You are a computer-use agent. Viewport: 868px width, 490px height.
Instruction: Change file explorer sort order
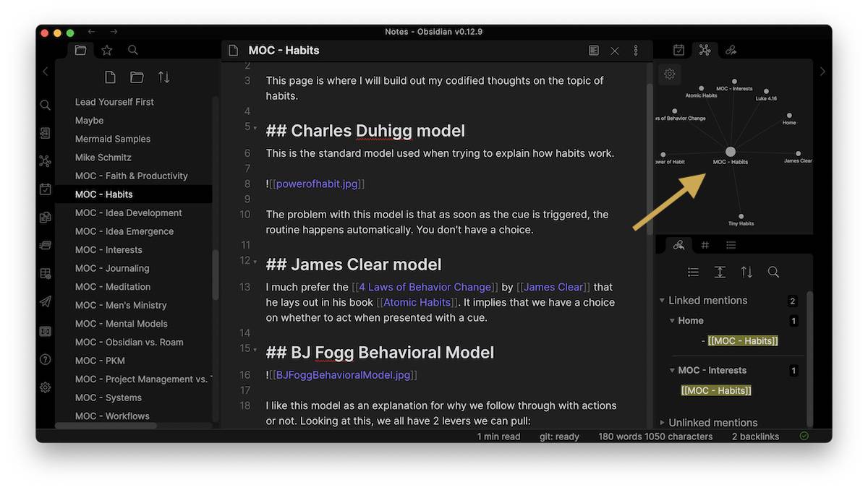[164, 77]
